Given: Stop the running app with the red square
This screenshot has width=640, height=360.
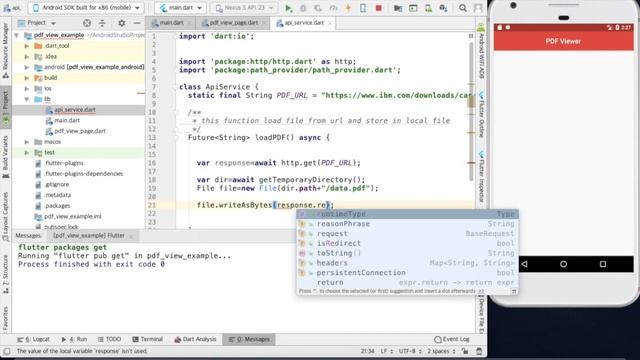Looking at the screenshot, I should (x=379, y=8).
